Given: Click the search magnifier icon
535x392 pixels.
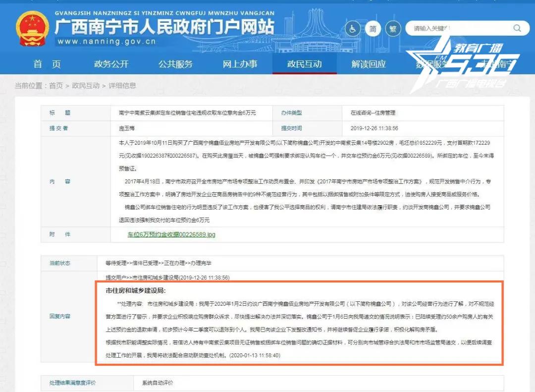Looking at the screenshot, I should tap(517, 28).
